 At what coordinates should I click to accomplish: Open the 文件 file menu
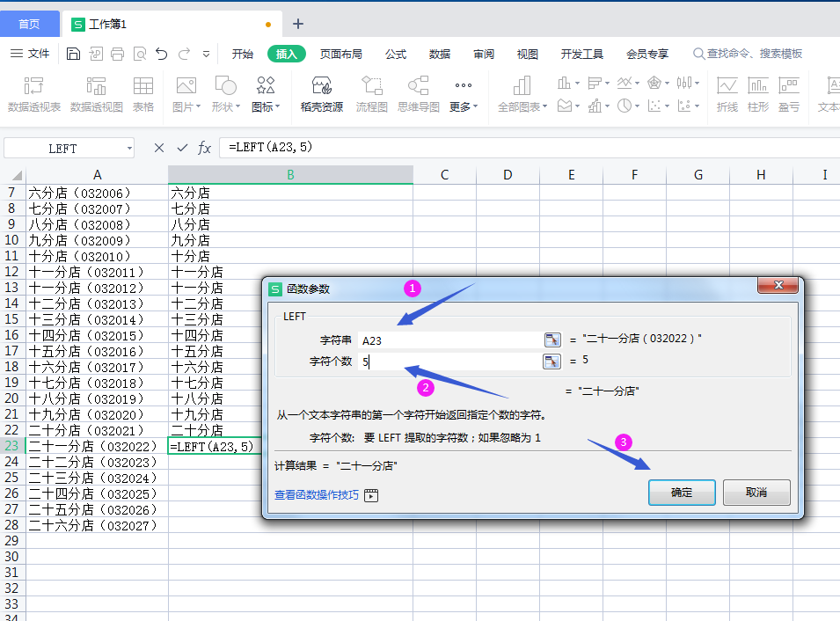pyautogui.click(x=30, y=54)
